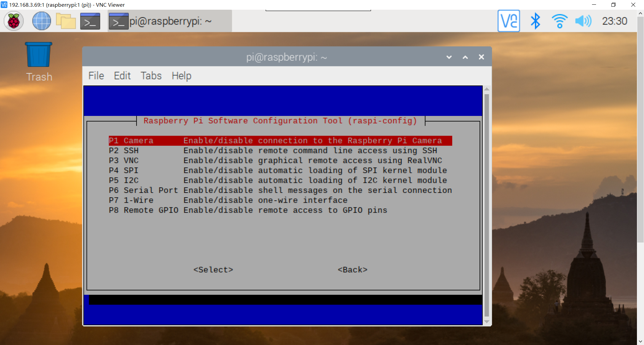Close the pi@raspberrypi terminal window
Viewport: 644px width, 345px height.
click(481, 57)
